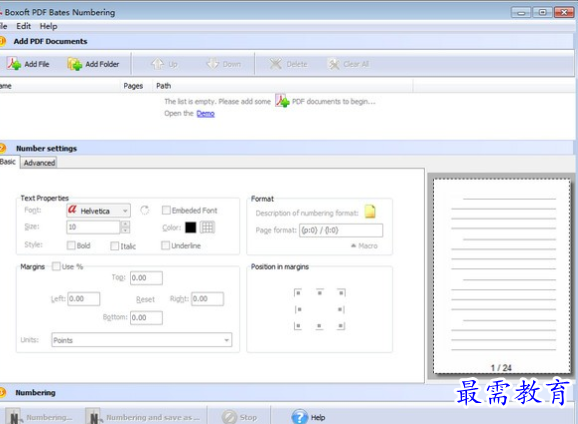Decrease font size with the stepper down arrow
Viewport: 578px width, 424px height.
pos(125,230)
